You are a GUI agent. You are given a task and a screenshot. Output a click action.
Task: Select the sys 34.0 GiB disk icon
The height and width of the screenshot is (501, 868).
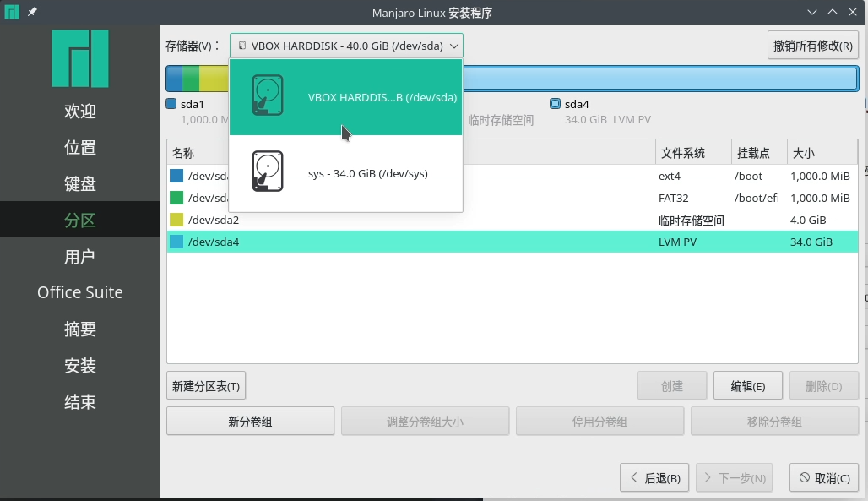(x=268, y=172)
